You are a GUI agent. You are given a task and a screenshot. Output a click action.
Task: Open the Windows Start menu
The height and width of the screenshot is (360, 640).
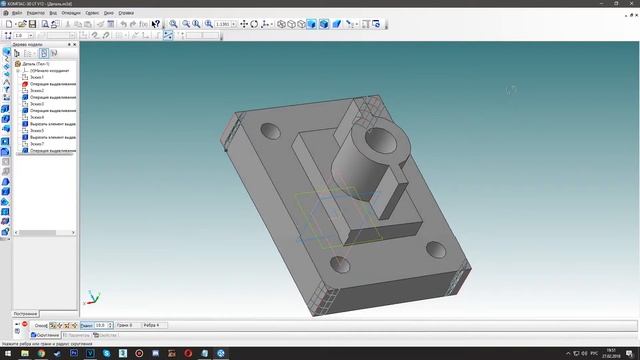click(x=7, y=353)
